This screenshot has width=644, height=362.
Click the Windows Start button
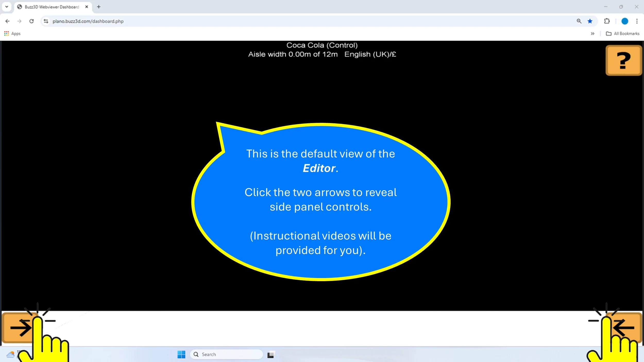point(181,354)
